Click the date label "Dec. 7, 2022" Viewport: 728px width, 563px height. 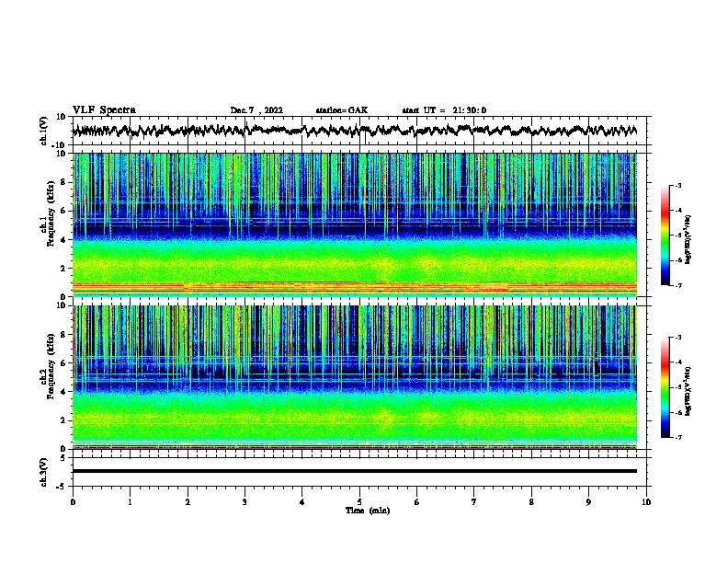pyautogui.click(x=256, y=110)
